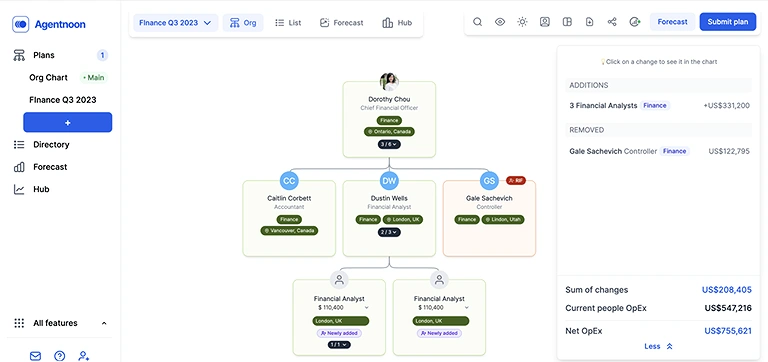Viewport: 768px width, 362px height.
Task: Click the right Financial Analyst's Newly added badge
Action: tap(439, 333)
